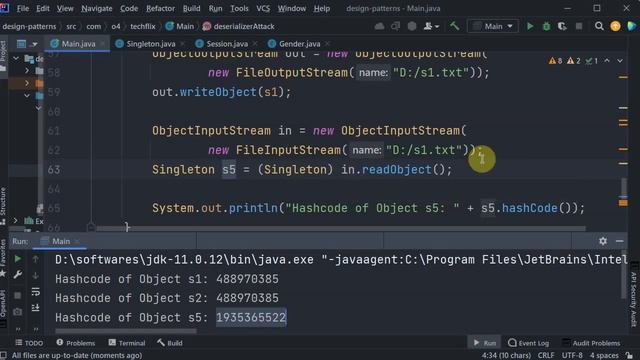Click the cursor position 4:34 indicator
Image resolution: width=640 pixels, height=360 pixels.
pyautogui.click(x=506, y=356)
